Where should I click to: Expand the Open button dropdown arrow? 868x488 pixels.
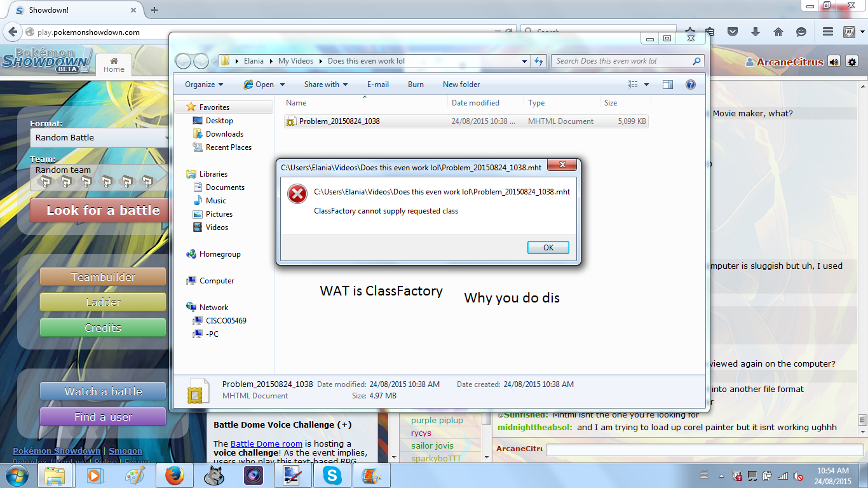coord(282,85)
